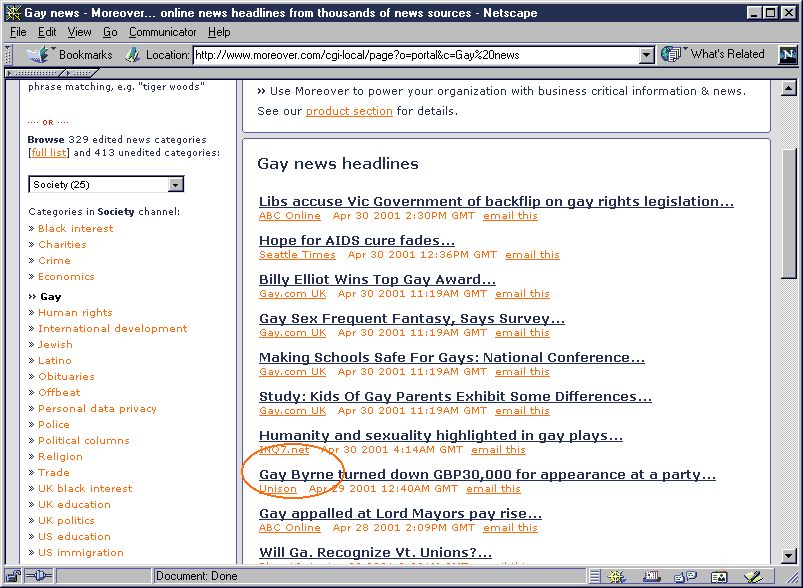Open the Crime category

[x=54, y=260]
